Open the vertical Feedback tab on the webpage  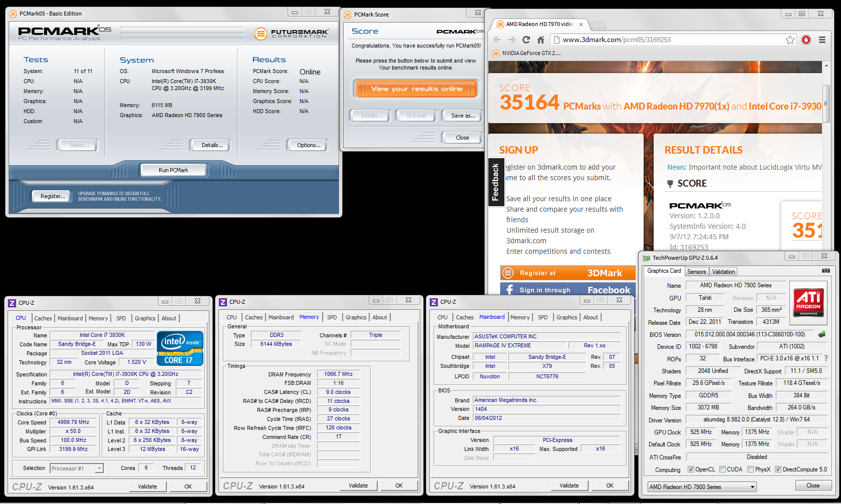[495, 182]
